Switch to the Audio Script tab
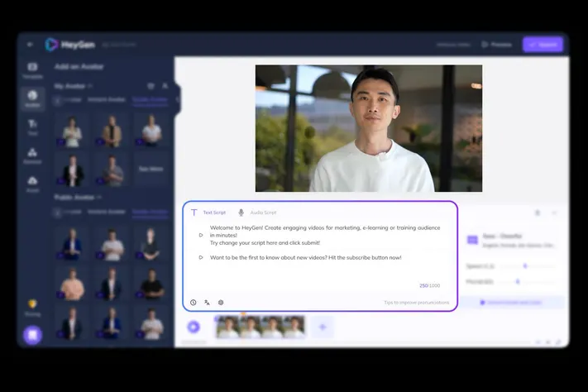Image resolution: width=588 pixels, height=392 pixels. tap(258, 213)
